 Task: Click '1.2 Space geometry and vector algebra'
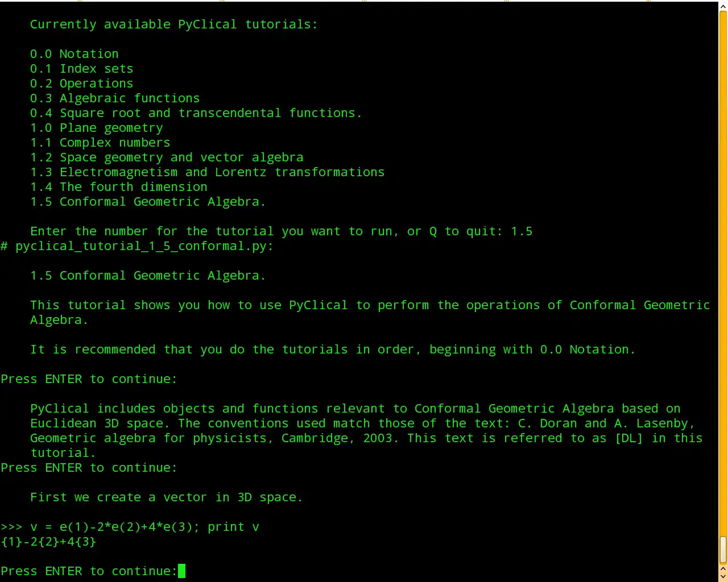click(x=167, y=157)
